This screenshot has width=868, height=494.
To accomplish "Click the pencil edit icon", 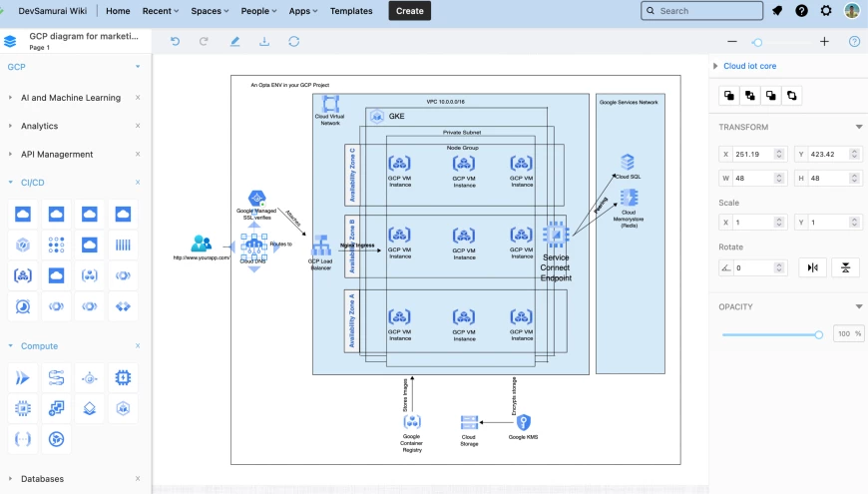I will coord(234,42).
